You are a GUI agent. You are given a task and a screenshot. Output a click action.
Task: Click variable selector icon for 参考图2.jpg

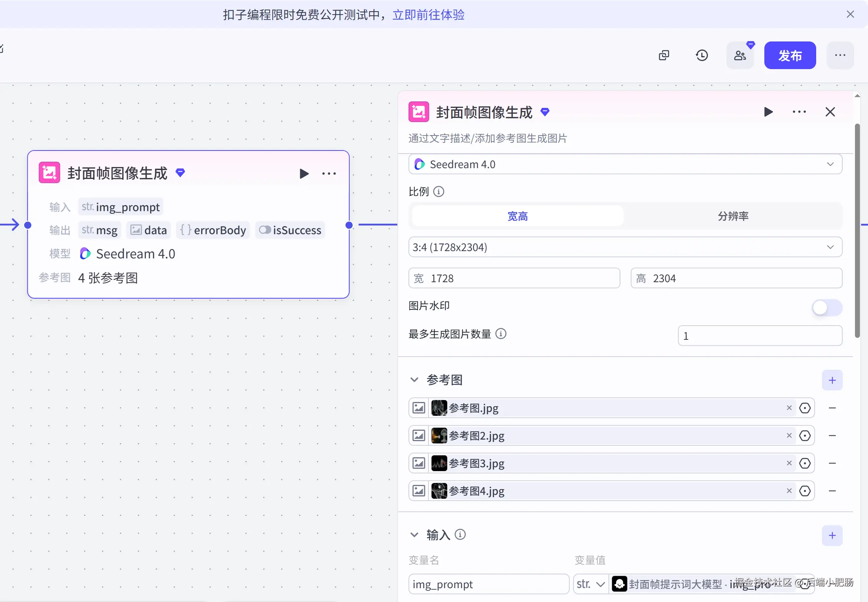tap(805, 436)
